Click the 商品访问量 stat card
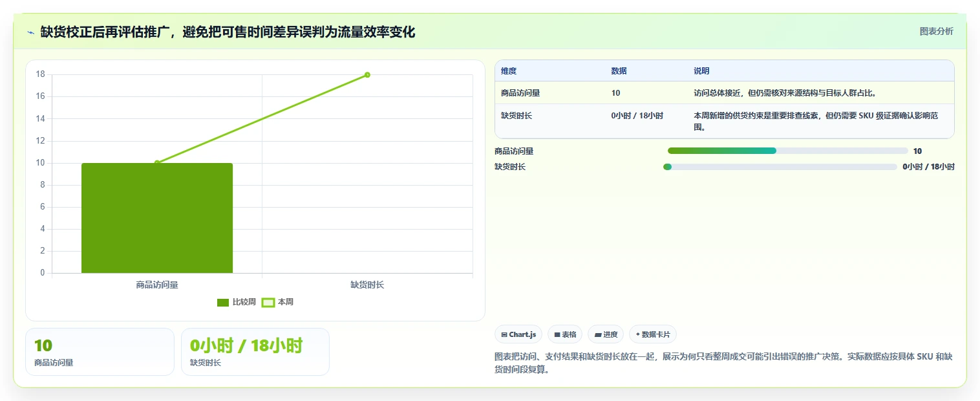 100,352
